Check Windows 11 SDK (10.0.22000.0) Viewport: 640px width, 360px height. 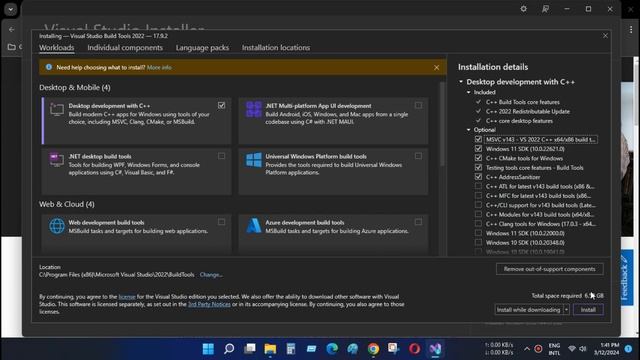click(478, 233)
